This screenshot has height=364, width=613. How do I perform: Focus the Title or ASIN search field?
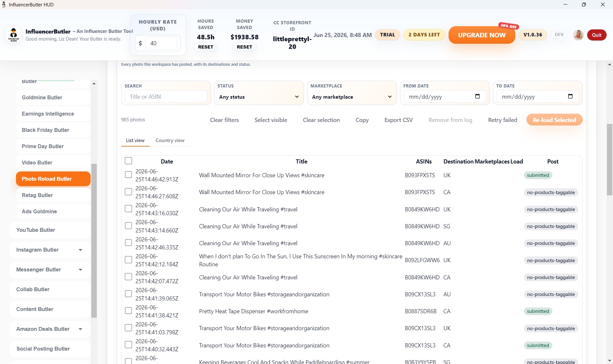[166, 97]
